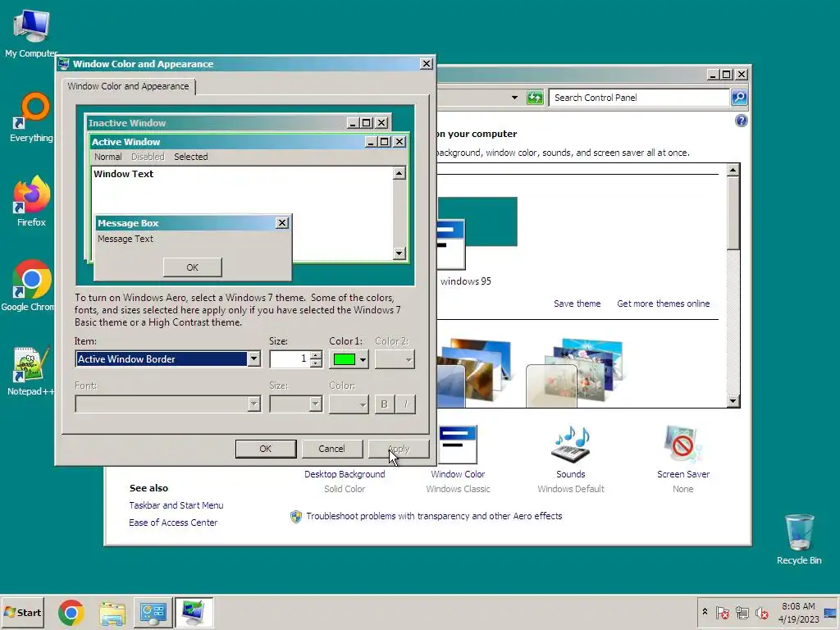The image size is (840, 630).
Task: Click the item Size value field
Action: tap(290, 359)
